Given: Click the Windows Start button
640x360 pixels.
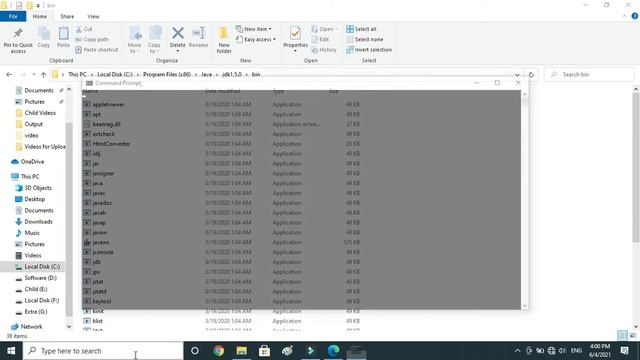Looking at the screenshot, I should (11, 351).
